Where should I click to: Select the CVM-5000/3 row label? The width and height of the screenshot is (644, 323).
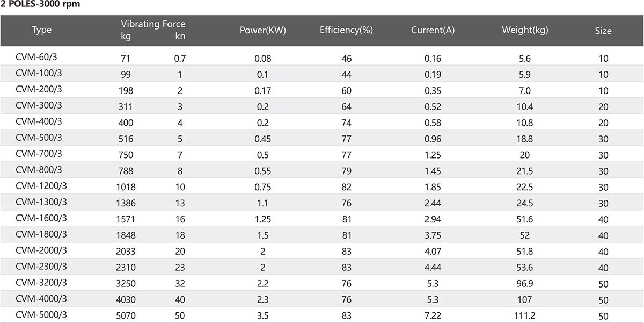(42, 314)
